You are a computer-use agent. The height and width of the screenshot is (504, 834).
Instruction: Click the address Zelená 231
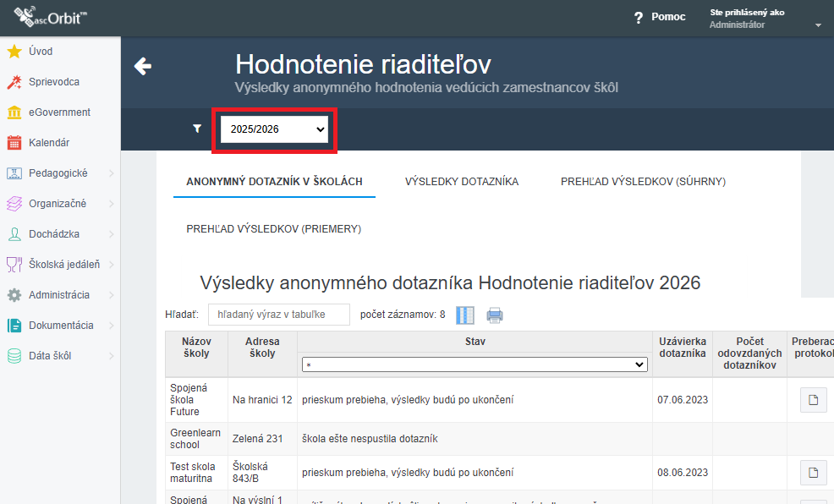coord(257,439)
